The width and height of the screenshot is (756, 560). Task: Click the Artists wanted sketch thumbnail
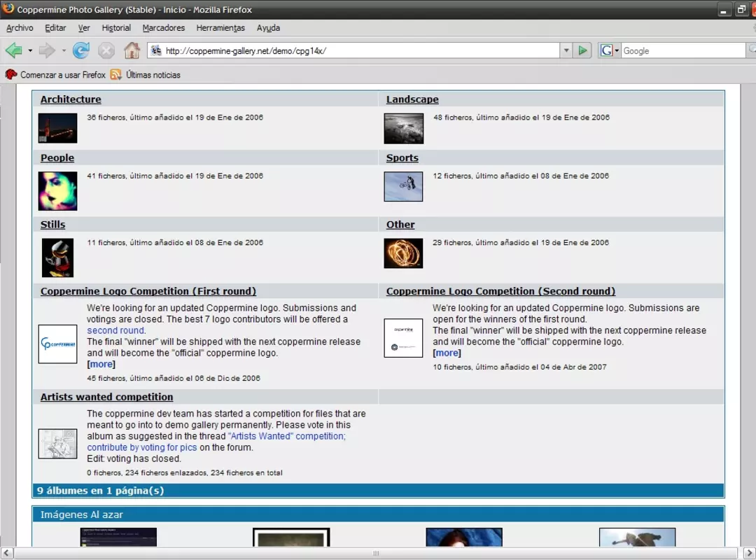tap(57, 444)
